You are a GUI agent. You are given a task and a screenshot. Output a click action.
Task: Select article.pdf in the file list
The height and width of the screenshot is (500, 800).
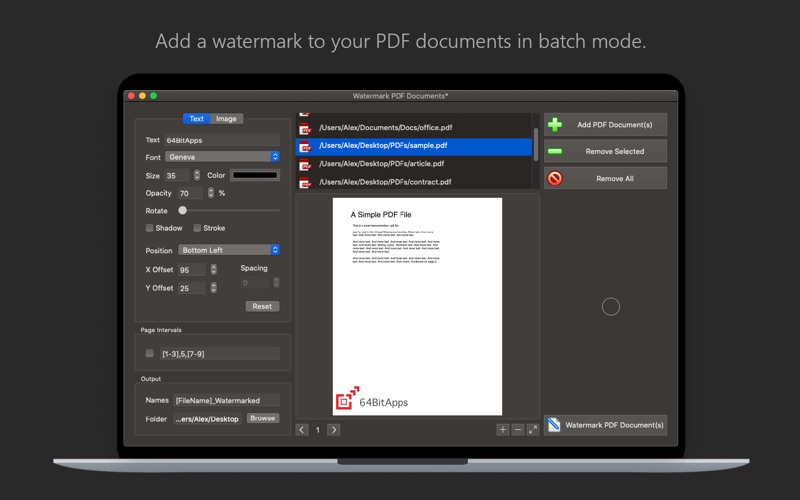click(x=414, y=164)
